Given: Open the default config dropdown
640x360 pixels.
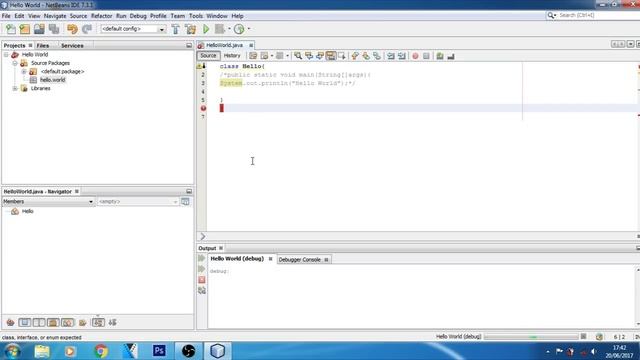Looking at the screenshot, I should click(x=162, y=29).
